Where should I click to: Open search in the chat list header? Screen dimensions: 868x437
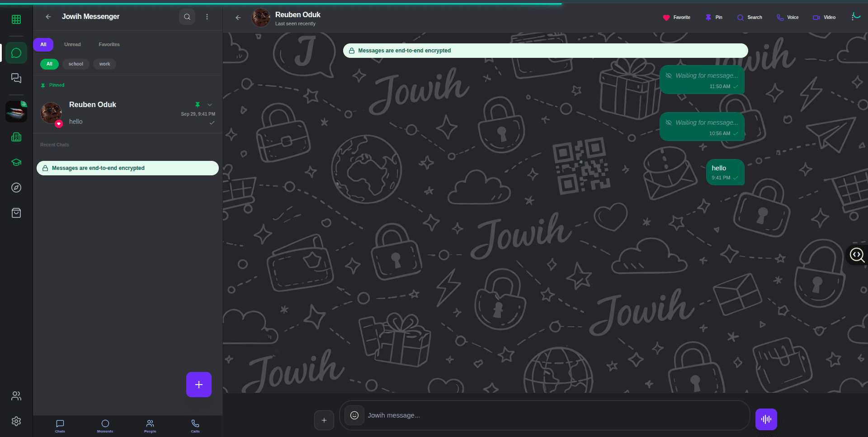point(187,17)
